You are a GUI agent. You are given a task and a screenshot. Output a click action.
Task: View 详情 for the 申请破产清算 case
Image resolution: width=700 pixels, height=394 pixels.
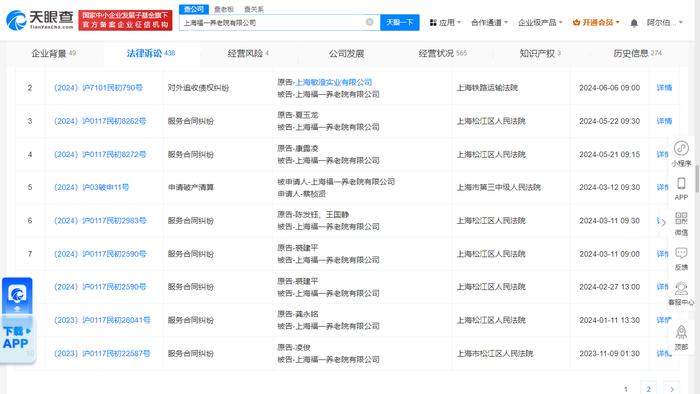(662, 187)
